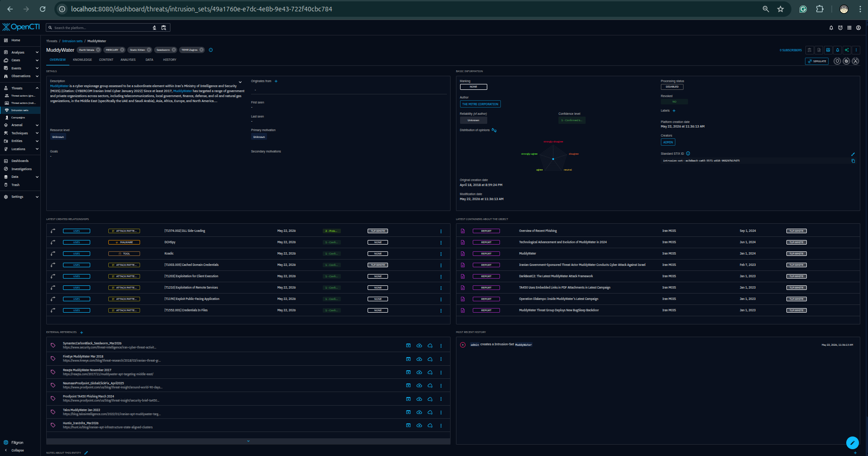Switch to the History tab
868x456 pixels.
pos(170,60)
